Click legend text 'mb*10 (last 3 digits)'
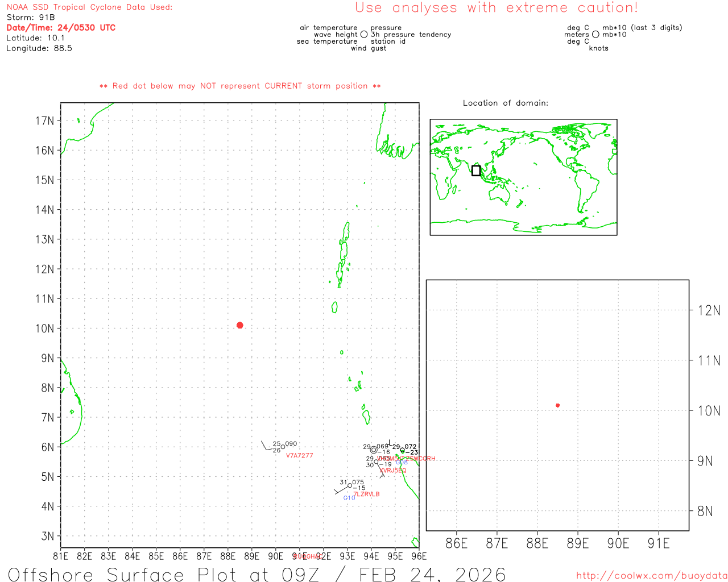This screenshot has height=582, width=728. point(642,28)
